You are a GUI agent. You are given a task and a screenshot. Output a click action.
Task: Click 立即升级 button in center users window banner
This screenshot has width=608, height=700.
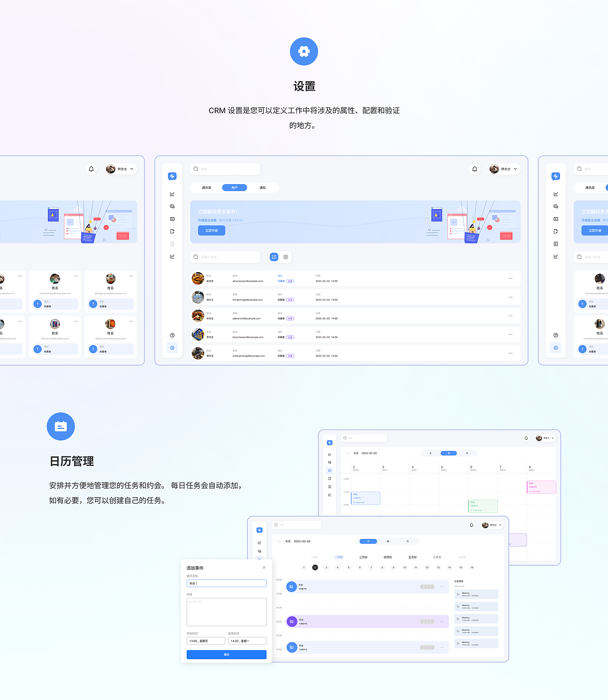[211, 230]
